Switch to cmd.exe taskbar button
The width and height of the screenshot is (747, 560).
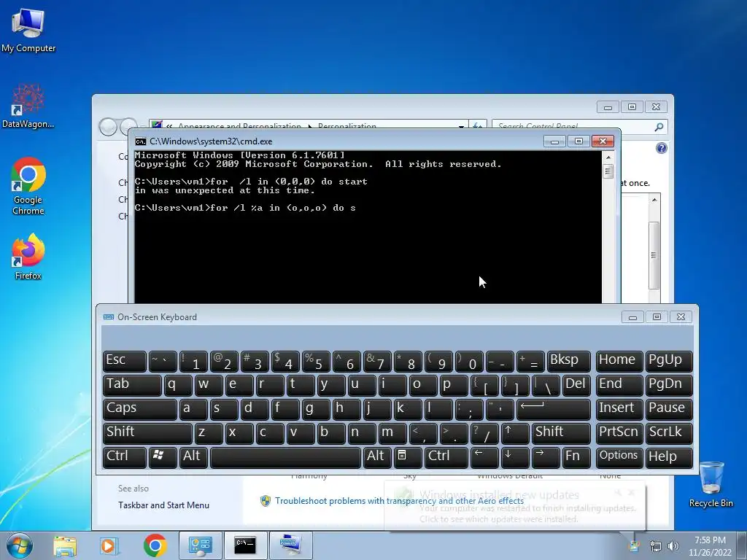[245, 545]
